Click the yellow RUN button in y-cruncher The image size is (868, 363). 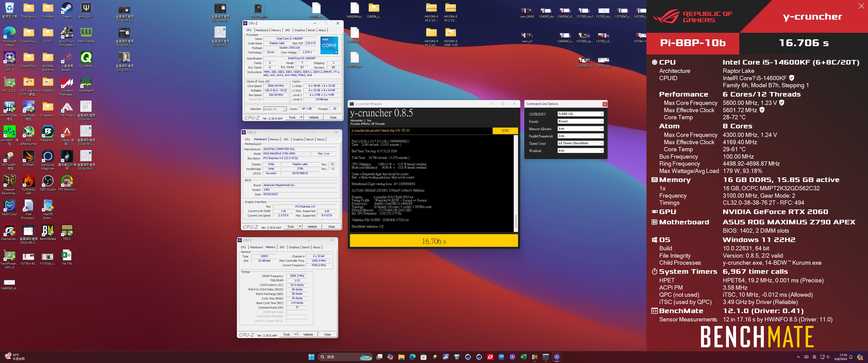pyautogui.click(x=505, y=131)
